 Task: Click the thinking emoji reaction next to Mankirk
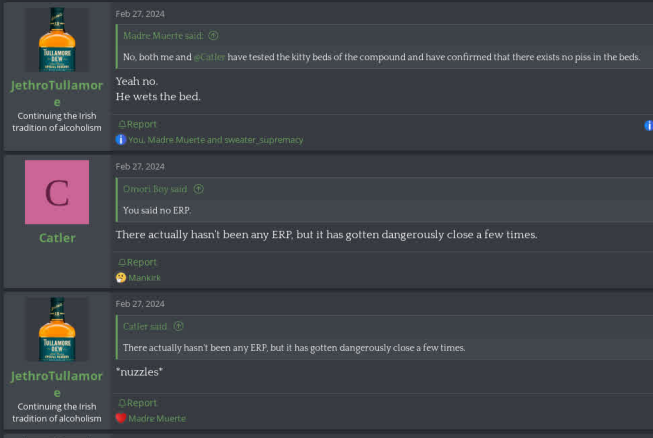coord(121,277)
